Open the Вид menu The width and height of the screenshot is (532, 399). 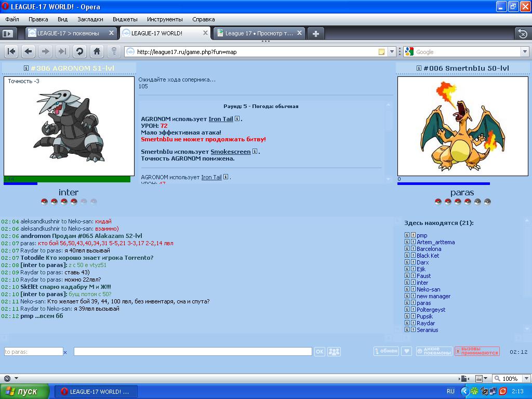click(62, 19)
